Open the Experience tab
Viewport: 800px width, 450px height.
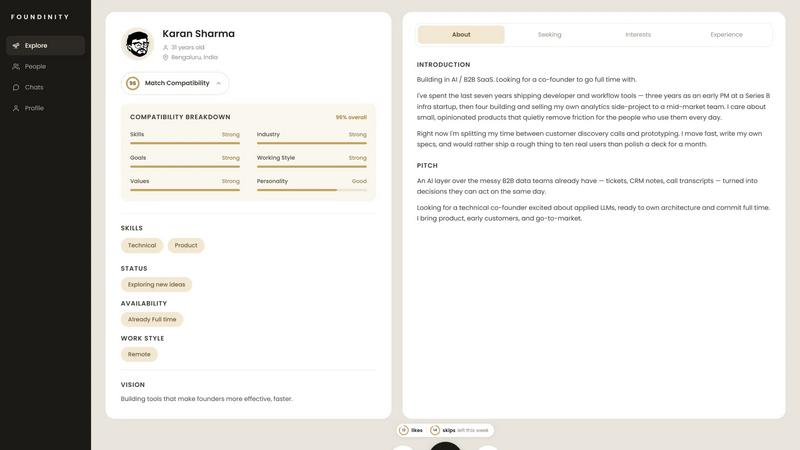pos(727,35)
